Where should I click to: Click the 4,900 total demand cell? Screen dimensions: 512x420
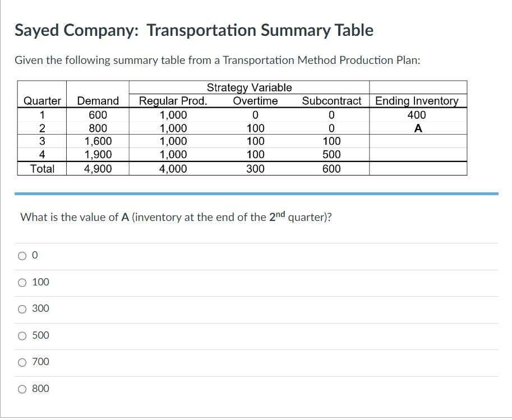[x=98, y=168]
